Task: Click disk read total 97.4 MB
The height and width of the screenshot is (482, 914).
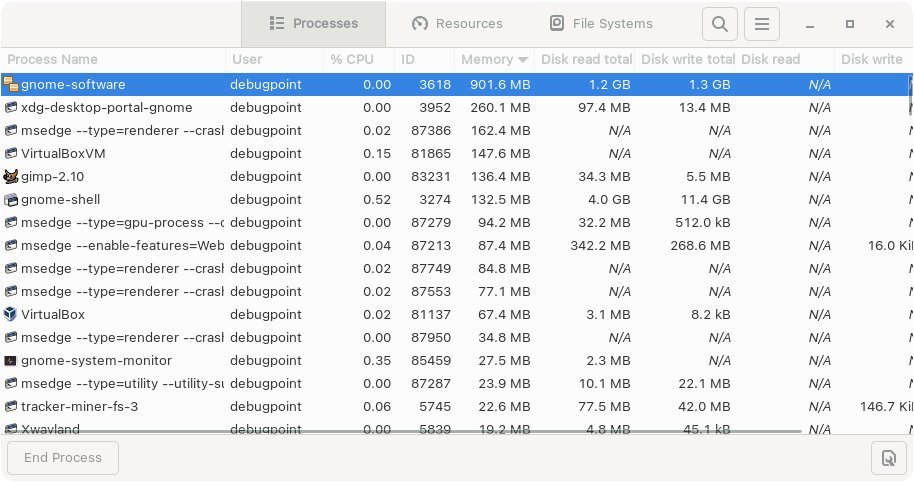Action: coord(604,108)
